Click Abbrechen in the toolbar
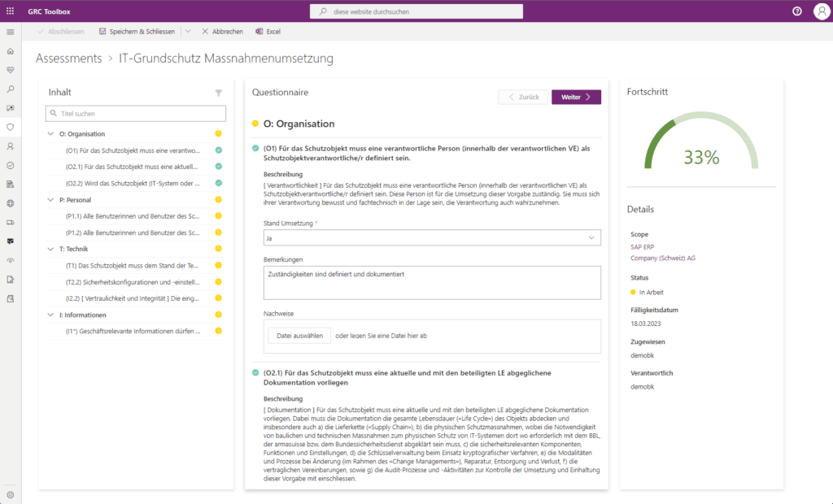833x504 pixels. 222,32
